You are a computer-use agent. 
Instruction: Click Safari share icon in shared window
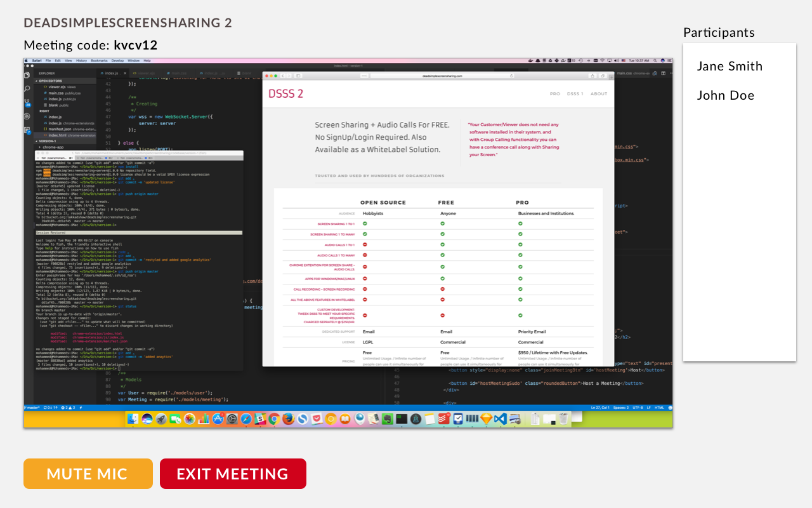[593, 76]
